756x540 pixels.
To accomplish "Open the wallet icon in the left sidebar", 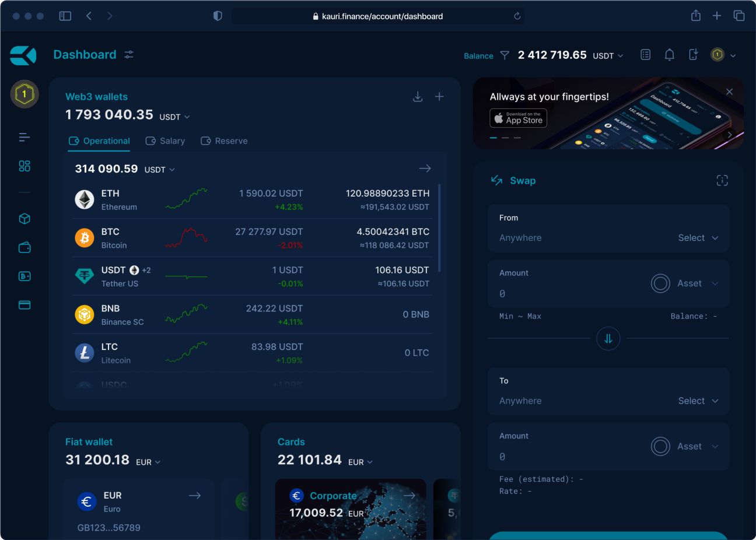I will coord(24,248).
